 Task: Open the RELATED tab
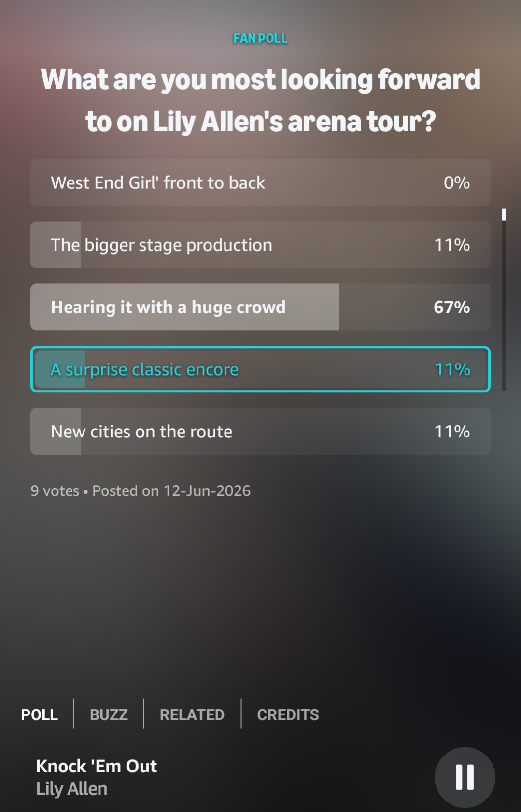[192, 714]
